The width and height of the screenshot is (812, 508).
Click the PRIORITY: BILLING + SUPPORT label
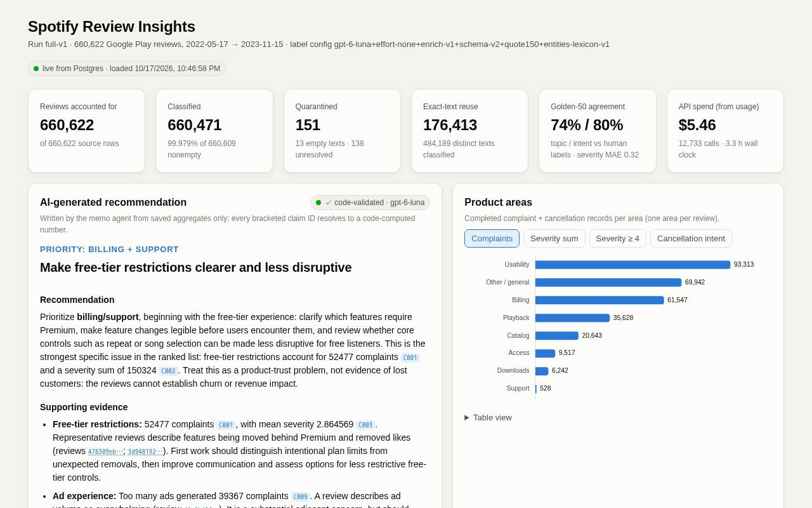tap(109, 250)
